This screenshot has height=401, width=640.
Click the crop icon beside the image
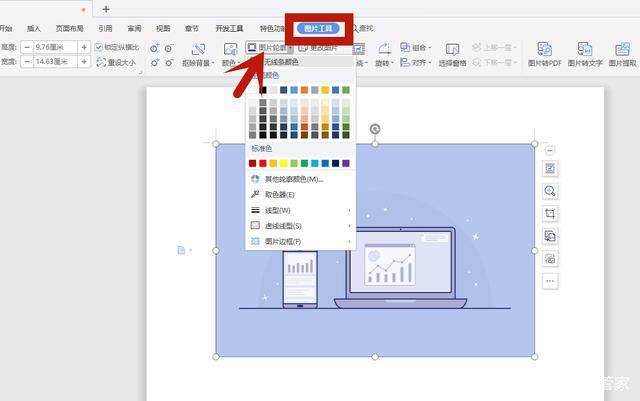tap(550, 214)
